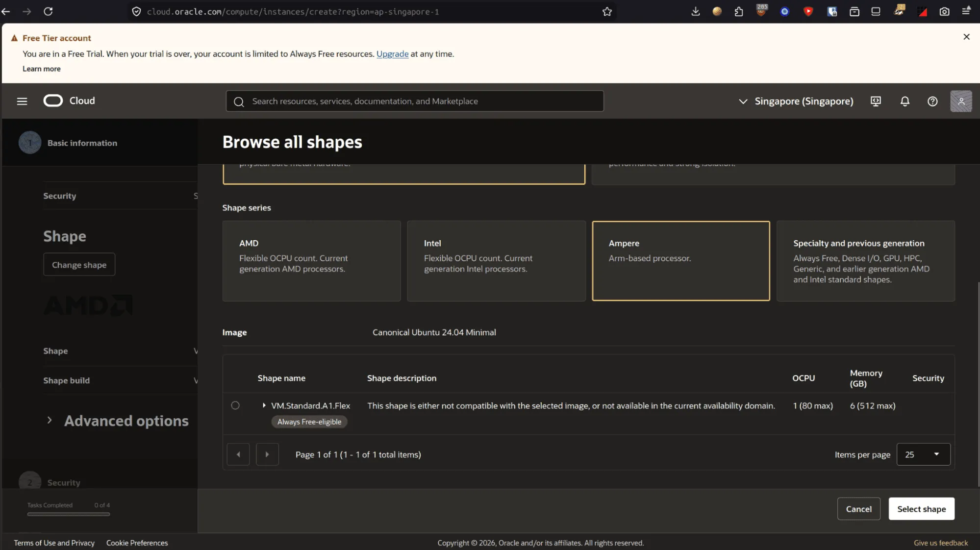The width and height of the screenshot is (980, 550).
Task: Click the '1 (80 max)' OCPU value
Action: click(813, 405)
